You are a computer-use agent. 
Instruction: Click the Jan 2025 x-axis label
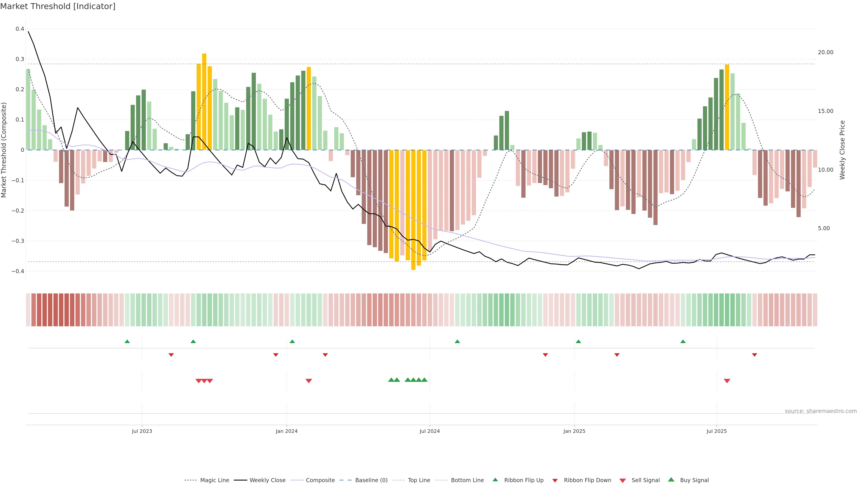coord(574,431)
